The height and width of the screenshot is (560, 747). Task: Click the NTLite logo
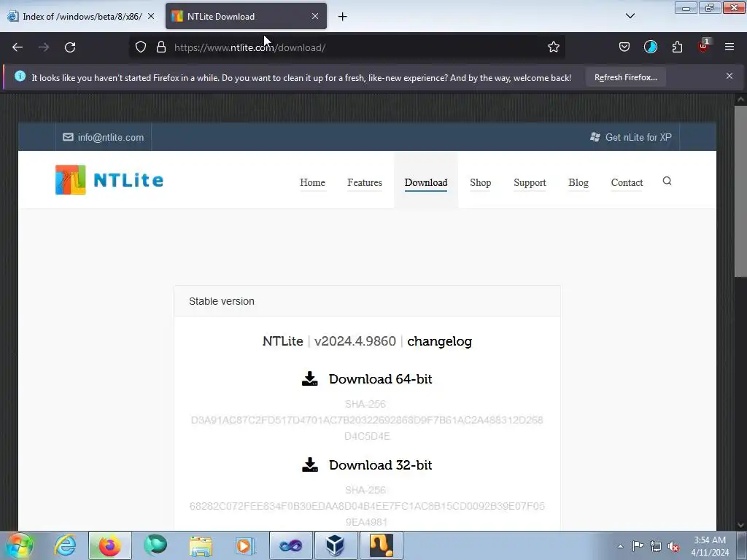(x=109, y=180)
